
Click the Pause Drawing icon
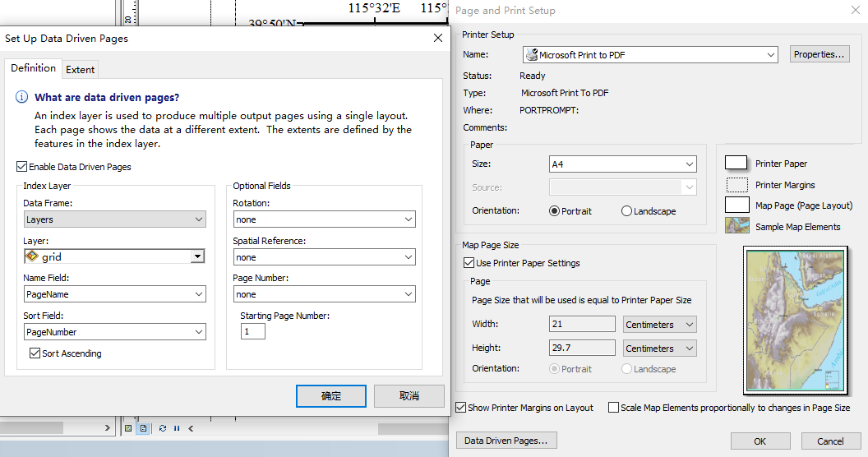pyautogui.click(x=177, y=428)
